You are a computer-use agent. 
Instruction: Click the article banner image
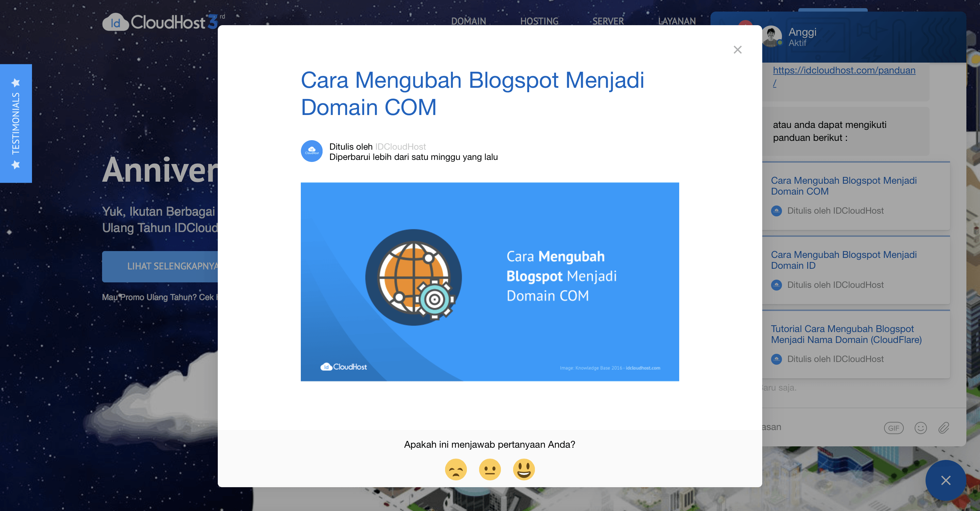pos(490,282)
